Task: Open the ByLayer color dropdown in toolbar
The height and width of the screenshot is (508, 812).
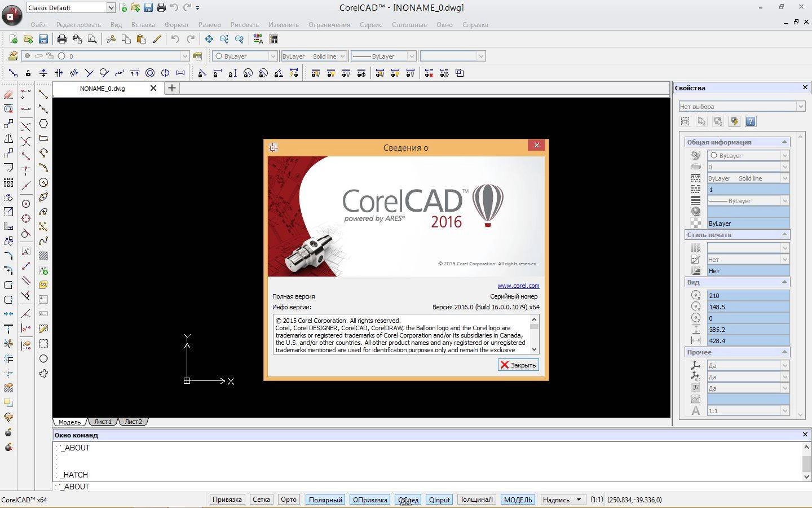Action: [x=245, y=56]
